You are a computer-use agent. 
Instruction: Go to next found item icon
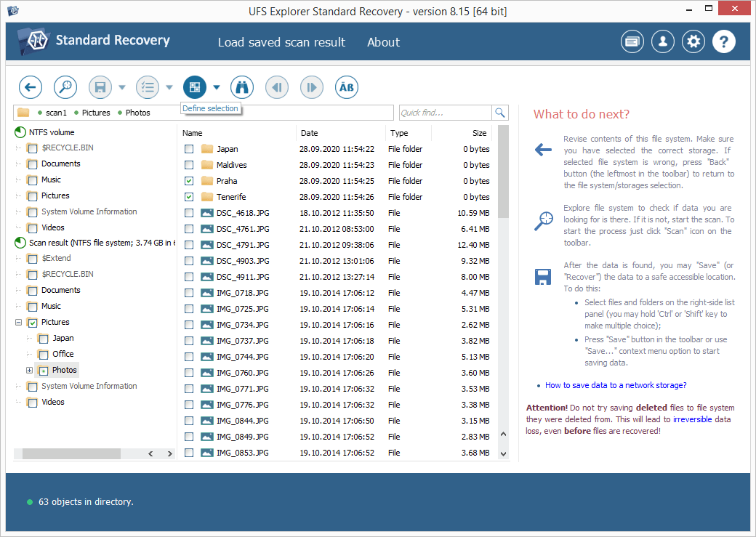(312, 87)
